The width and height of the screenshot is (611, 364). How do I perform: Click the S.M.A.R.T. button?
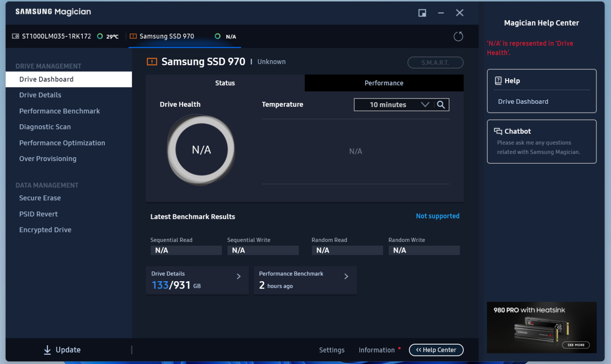pos(435,63)
